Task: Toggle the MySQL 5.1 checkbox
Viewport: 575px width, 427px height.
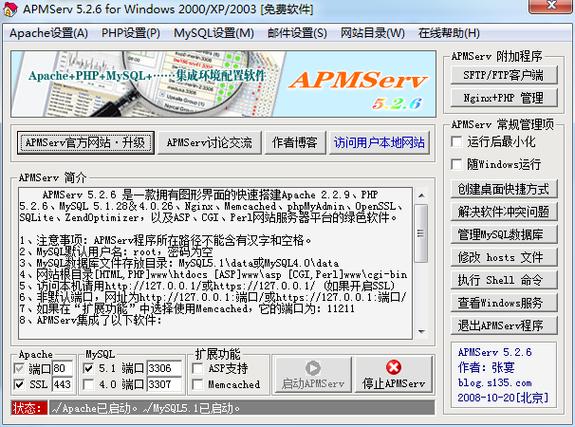Action: tap(88, 368)
